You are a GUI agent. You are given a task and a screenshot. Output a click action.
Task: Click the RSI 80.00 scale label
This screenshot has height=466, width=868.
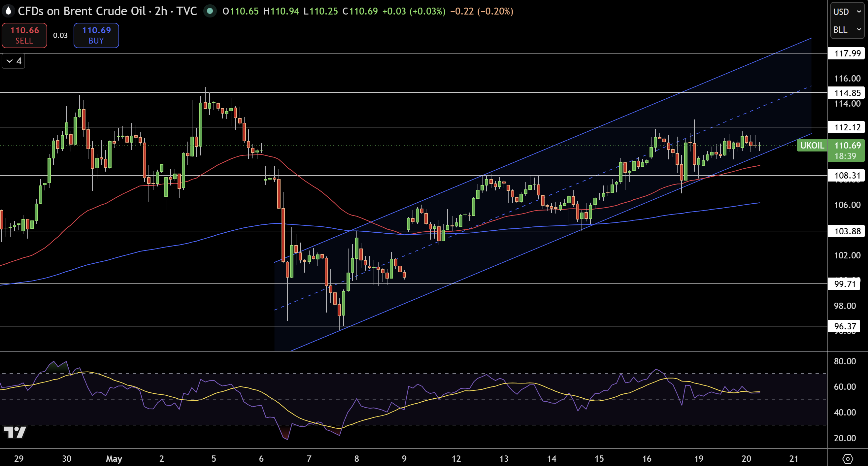tap(845, 361)
